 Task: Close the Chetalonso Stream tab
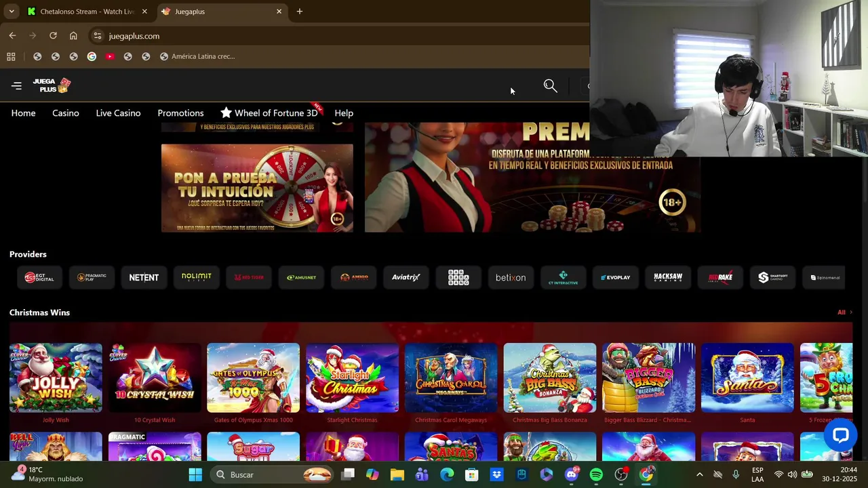tap(144, 12)
